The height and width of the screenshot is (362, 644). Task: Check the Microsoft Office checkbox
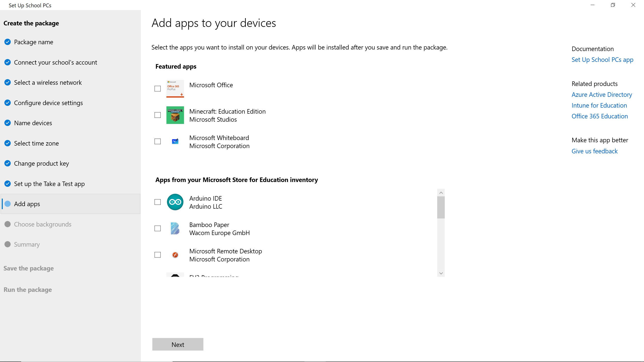[157, 88]
